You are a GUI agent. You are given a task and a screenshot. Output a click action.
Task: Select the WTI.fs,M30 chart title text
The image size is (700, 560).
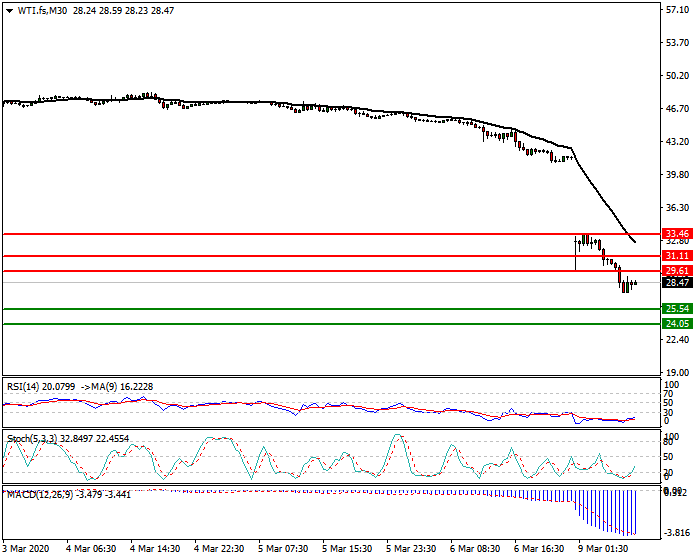(x=42, y=11)
